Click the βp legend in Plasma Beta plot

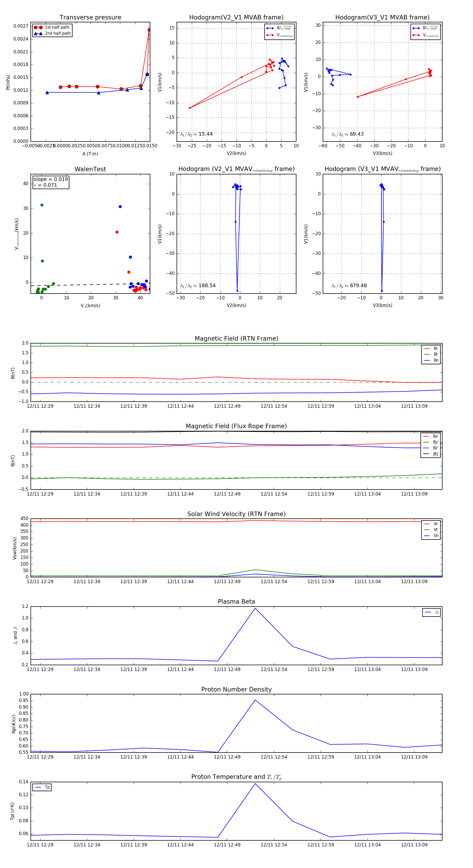point(431,612)
